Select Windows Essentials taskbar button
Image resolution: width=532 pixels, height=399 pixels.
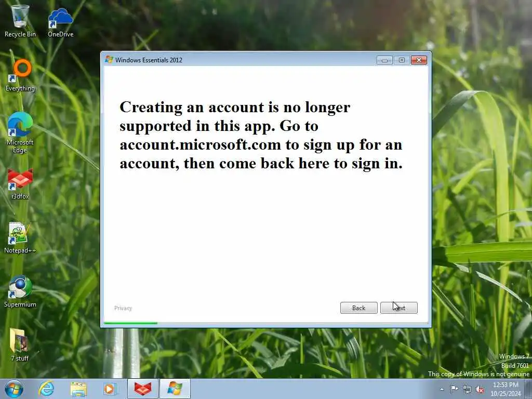tap(175, 389)
